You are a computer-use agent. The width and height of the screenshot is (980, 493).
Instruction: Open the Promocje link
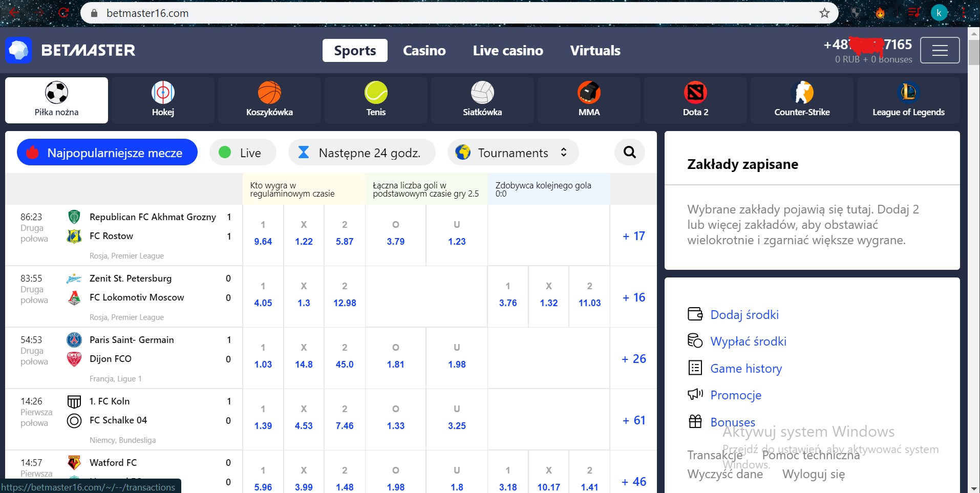[736, 395]
